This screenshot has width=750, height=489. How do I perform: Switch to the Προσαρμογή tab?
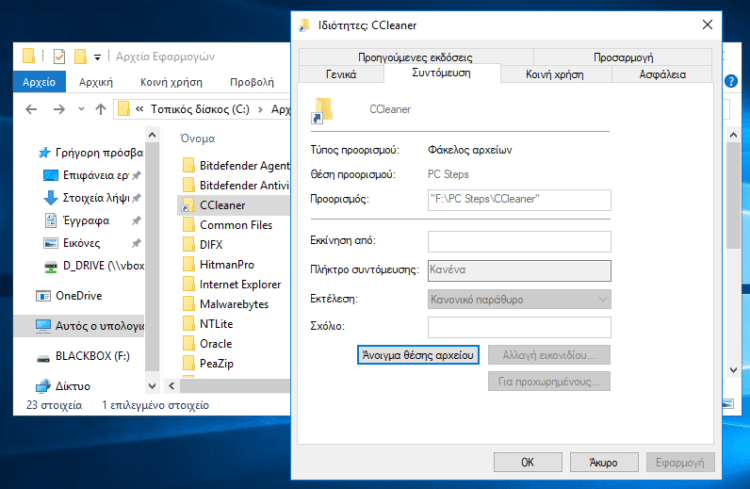pos(623,57)
